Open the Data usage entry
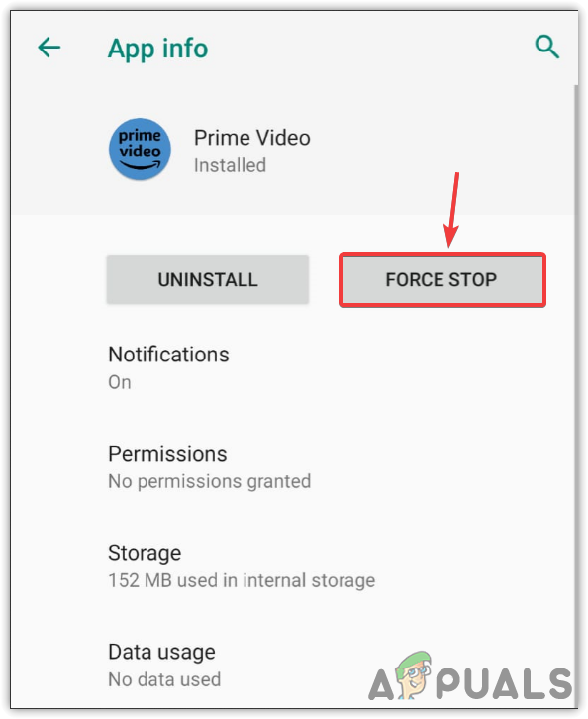This screenshot has width=588, height=719. (x=293, y=665)
